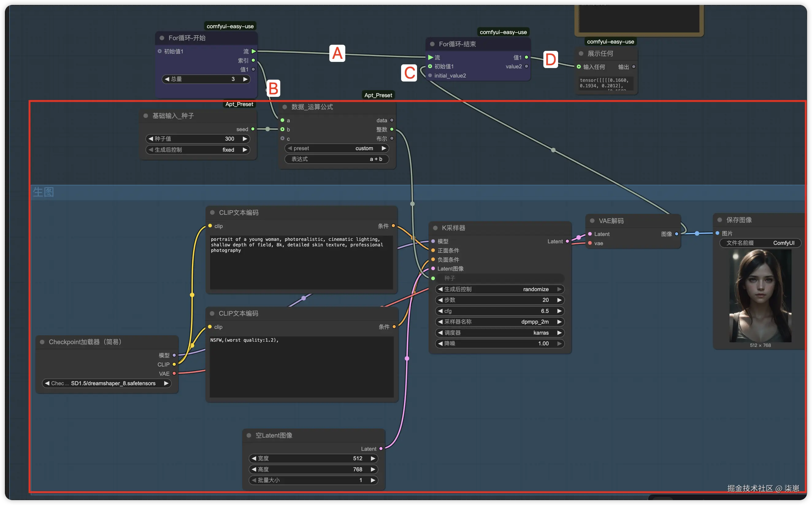Image resolution: width=812 pixels, height=505 pixels.
Task: Click the Latent output port on 空Latent图像
Action: pyautogui.click(x=381, y=449)
